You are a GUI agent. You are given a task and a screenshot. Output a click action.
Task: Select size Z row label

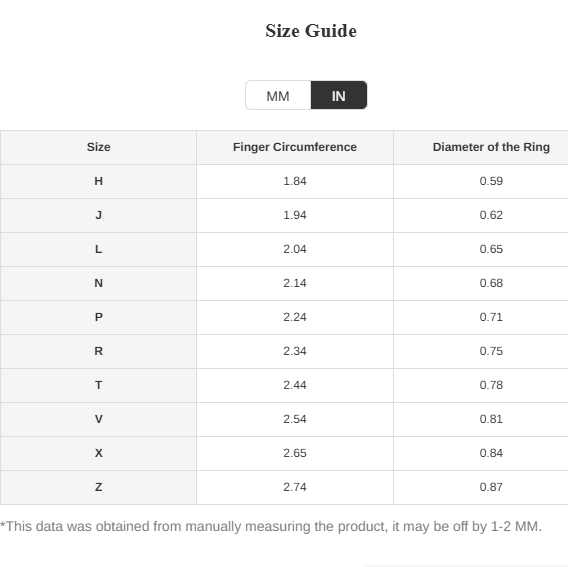point(99,487)
